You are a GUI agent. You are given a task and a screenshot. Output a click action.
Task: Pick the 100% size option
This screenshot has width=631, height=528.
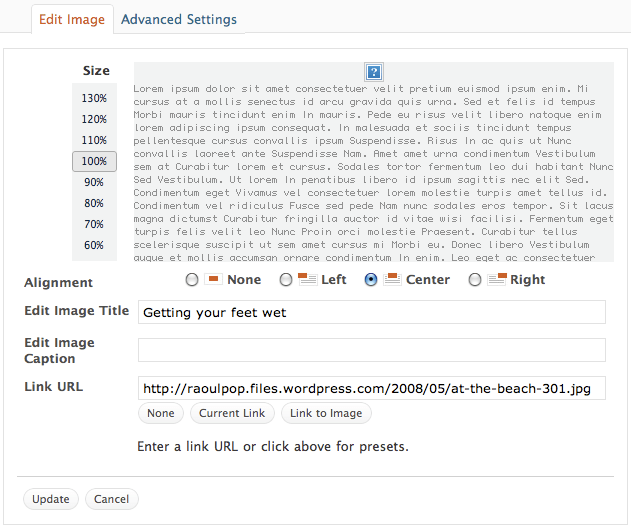[x=94, y=161]
